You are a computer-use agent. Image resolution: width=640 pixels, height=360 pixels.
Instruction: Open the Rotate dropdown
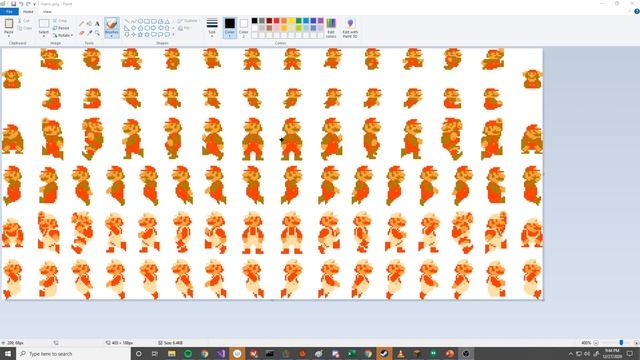point(63,35)
